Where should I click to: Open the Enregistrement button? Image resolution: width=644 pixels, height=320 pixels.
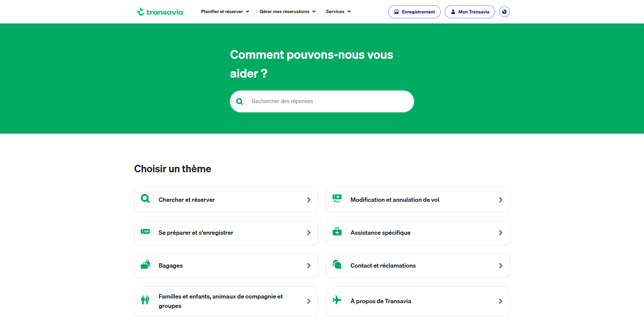coord(414,12)
